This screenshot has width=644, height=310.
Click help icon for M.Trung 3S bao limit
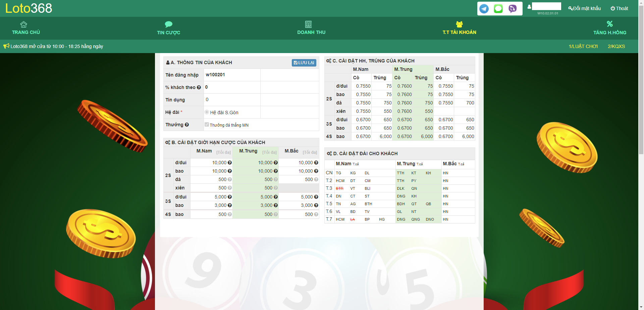click(276, 205)
